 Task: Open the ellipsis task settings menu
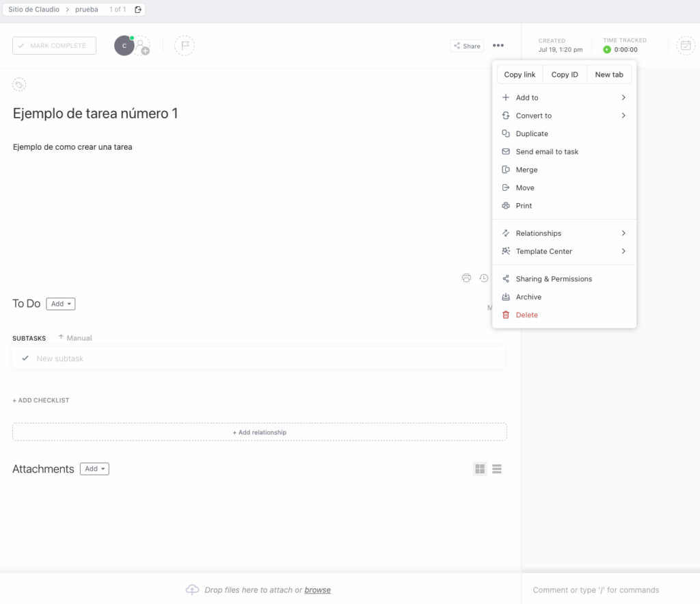[x=498, y=45]
